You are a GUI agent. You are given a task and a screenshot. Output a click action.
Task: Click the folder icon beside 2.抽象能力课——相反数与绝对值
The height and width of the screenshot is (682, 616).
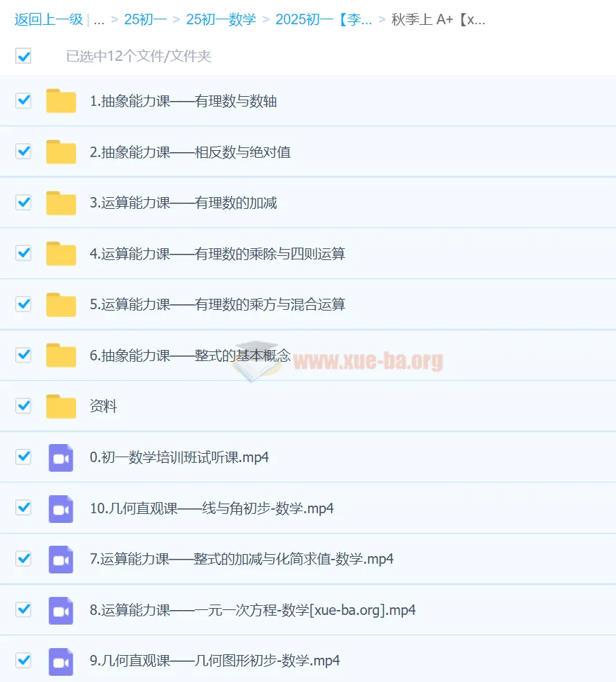[61, 151]
